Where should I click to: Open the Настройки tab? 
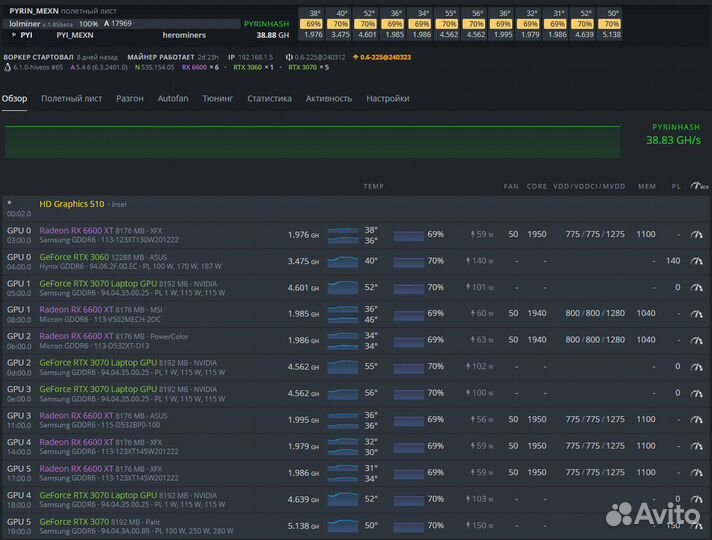point(388,99)
